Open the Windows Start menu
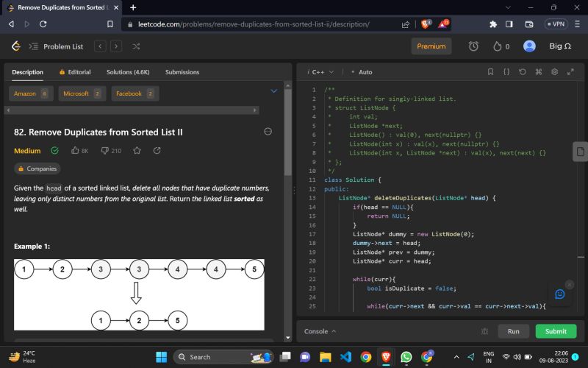 161,357
